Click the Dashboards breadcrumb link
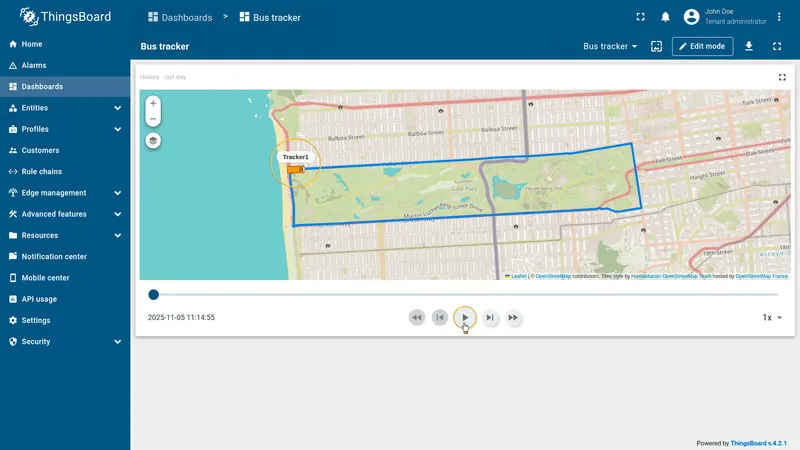This screenshot has width=800, height=450. click(x=180, y=17)
